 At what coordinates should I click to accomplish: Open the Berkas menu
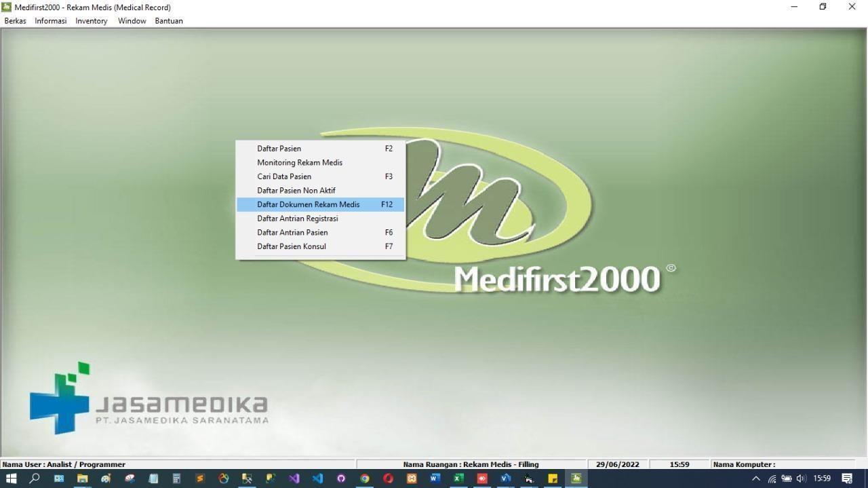point(15,21)
